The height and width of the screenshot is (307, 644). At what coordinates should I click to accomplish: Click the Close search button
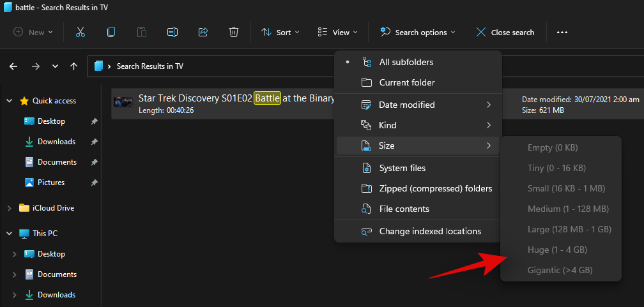tap(505, 32)
